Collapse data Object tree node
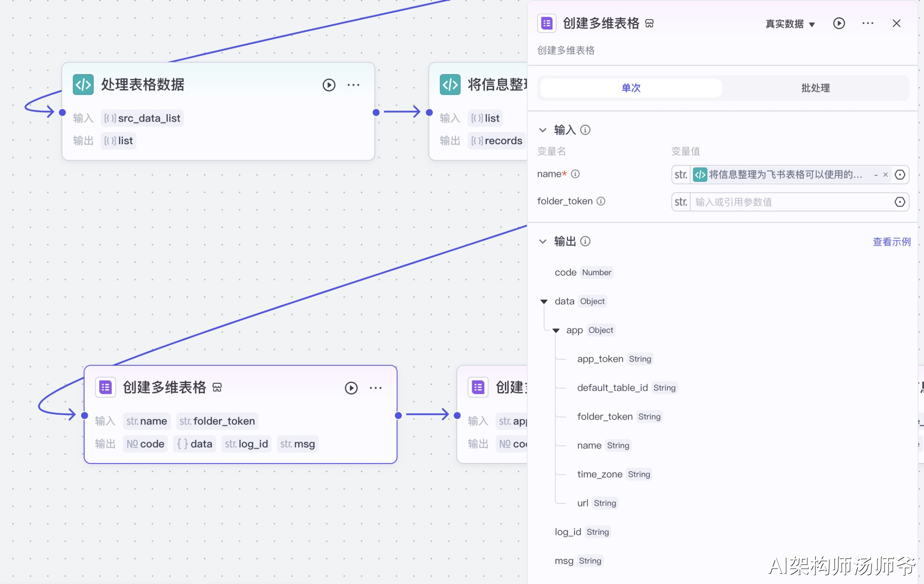The height and width of the screenshot is (584, 924). click(544, 302)
